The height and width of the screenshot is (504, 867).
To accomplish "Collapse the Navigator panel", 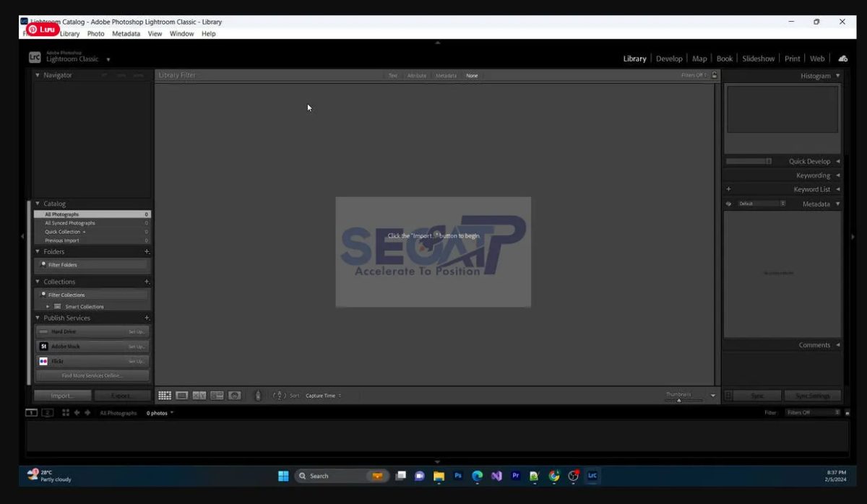I will 38,75.
